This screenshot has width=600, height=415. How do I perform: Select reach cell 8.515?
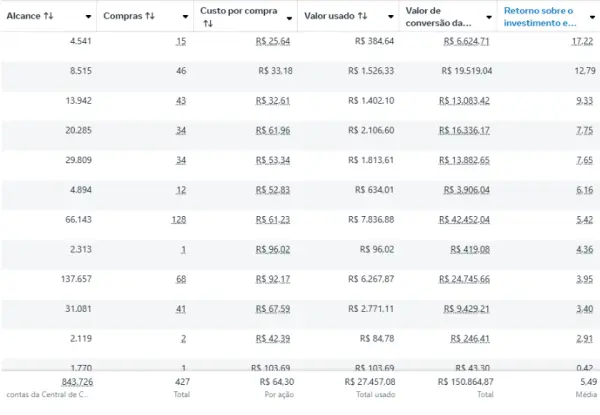tap(81, 71)
